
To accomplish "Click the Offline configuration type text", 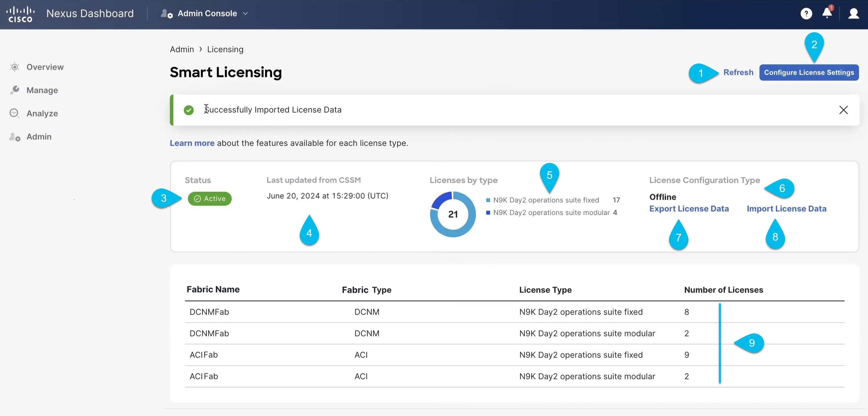I will (662, 197).
